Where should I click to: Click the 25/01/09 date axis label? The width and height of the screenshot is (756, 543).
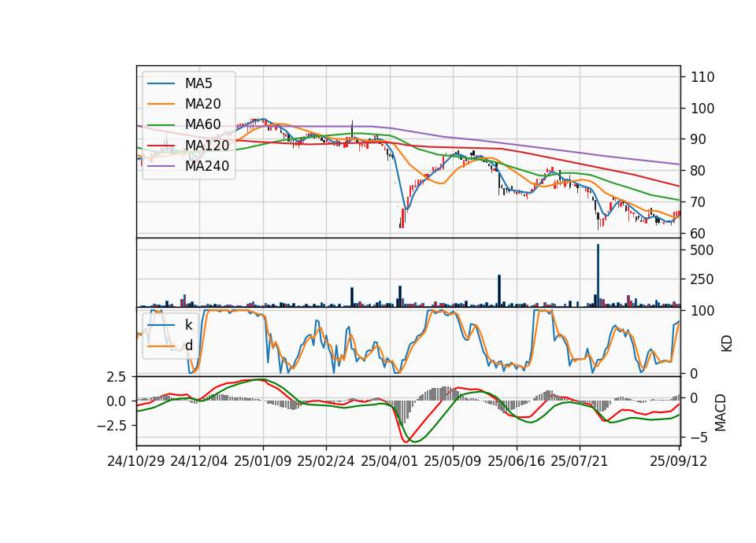pyautogui.click(x=263, y=461)
